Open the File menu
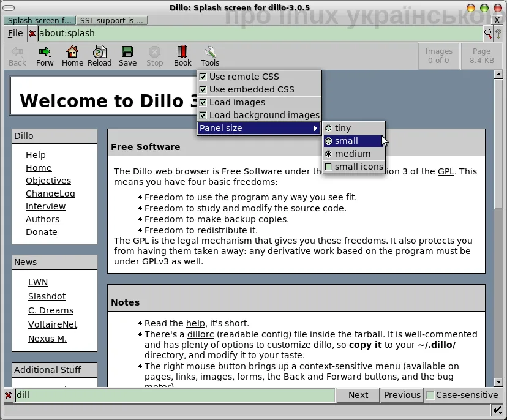The image size is (507, 420). [15, 33]
